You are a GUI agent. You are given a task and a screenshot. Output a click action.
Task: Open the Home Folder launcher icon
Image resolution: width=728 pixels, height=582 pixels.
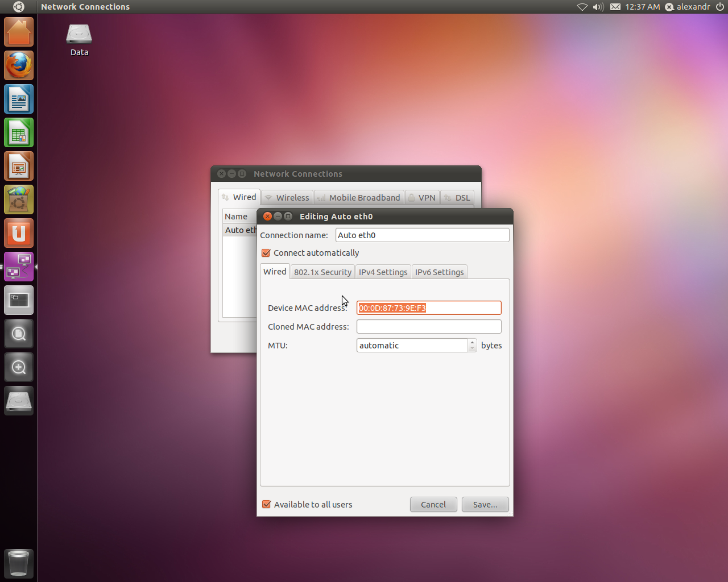pyautogui.click(x=19, y=32)
